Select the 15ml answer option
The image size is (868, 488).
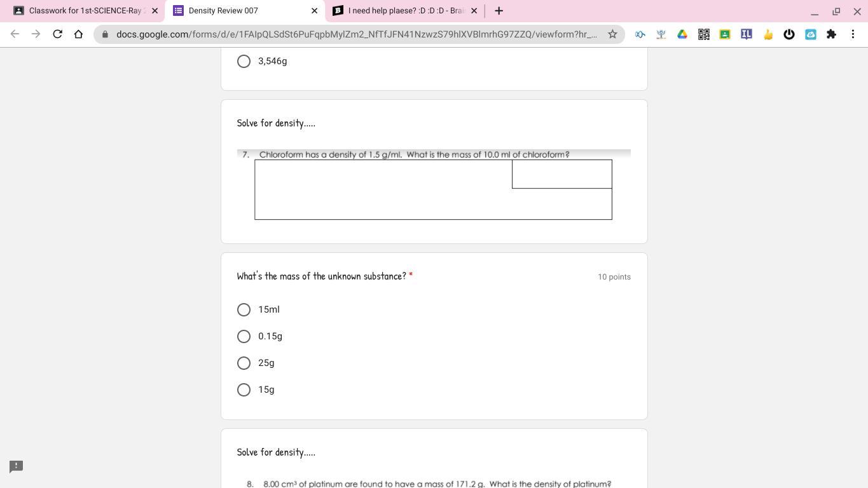[x=244, y=309]
